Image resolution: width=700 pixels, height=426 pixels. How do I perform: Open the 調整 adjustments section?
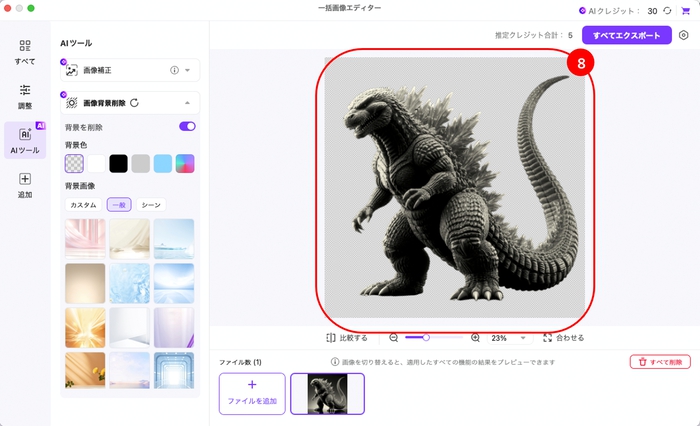(x=25, y=97)
